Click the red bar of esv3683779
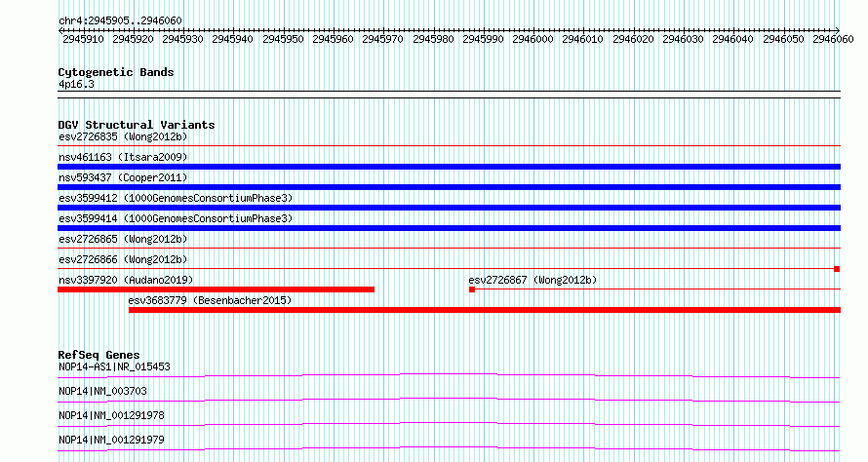This screenshot has height=462, width=868. point(485,310)
